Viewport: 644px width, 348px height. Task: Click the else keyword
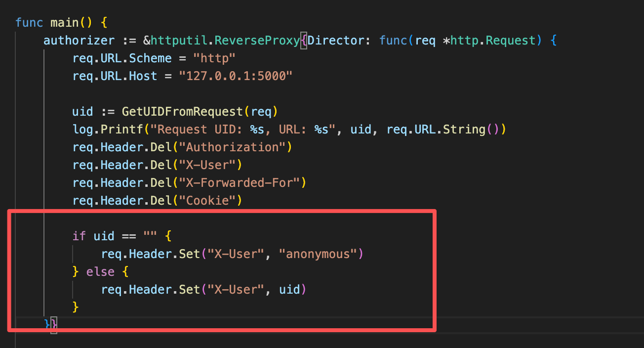click(100, 272)
